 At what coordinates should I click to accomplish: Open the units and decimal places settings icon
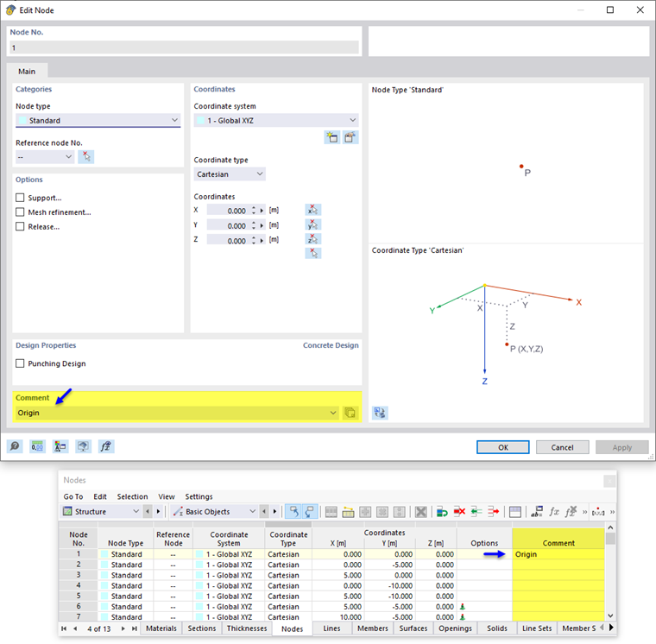click(x=37, y=446)
